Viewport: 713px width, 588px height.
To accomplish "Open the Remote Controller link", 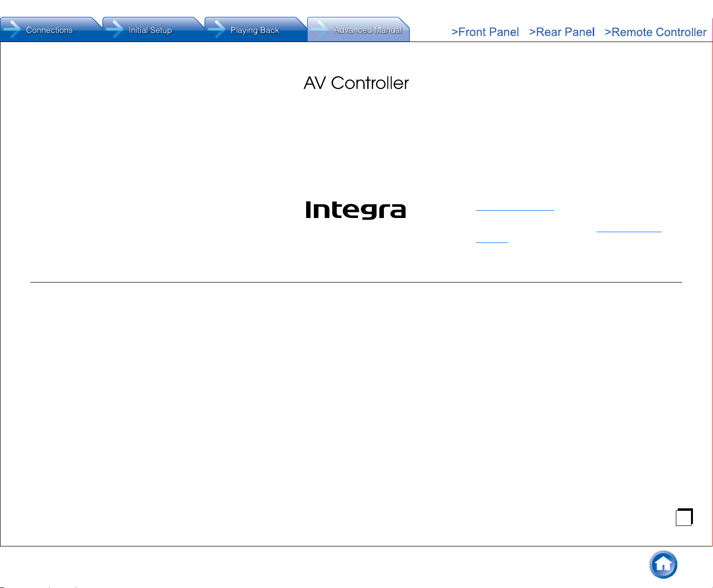I will (x=655, y=32).
